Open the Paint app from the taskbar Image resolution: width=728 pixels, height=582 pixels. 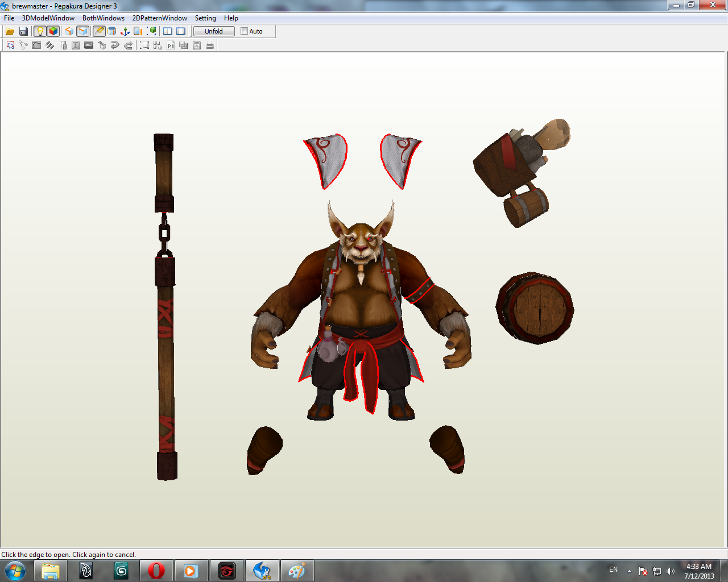coord(297,571)
